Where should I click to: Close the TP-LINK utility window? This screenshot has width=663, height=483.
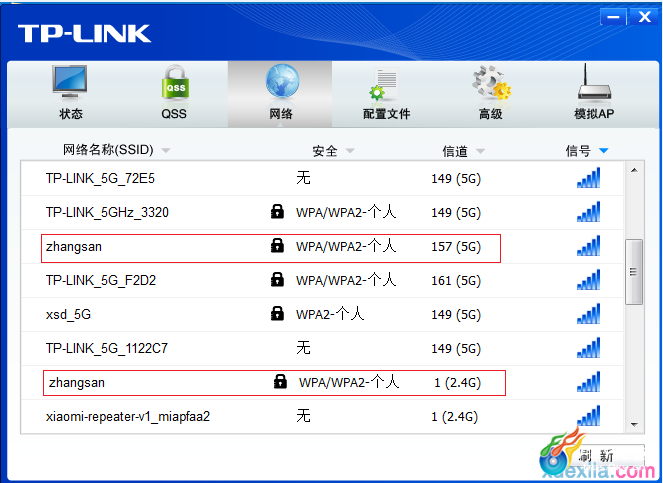pyautogui.click(x=644, y=17)
